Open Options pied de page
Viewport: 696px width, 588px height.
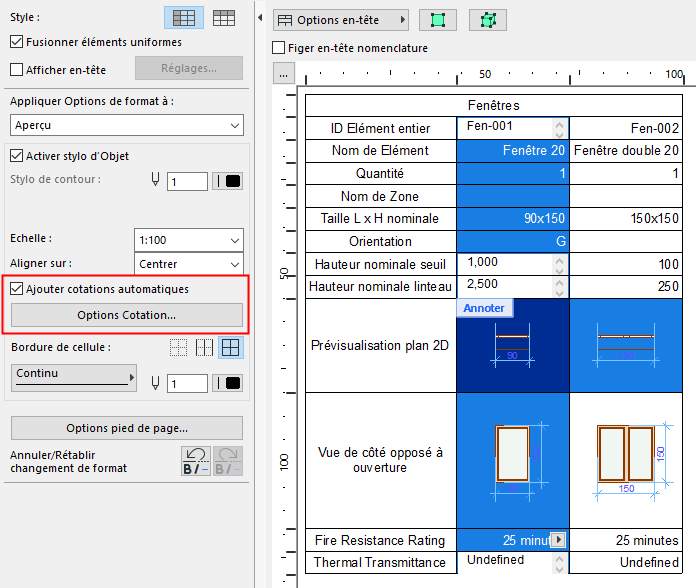[x=127, y=428]
